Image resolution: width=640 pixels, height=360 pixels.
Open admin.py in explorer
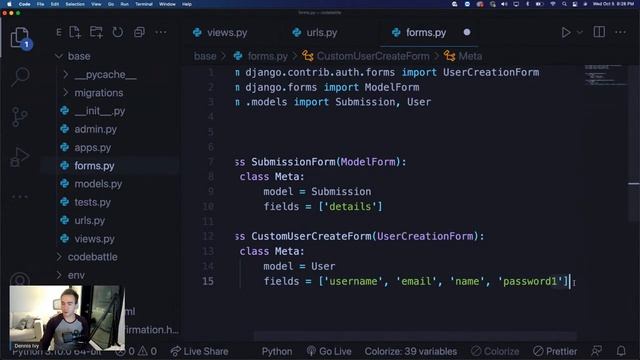tap(95, 129)
